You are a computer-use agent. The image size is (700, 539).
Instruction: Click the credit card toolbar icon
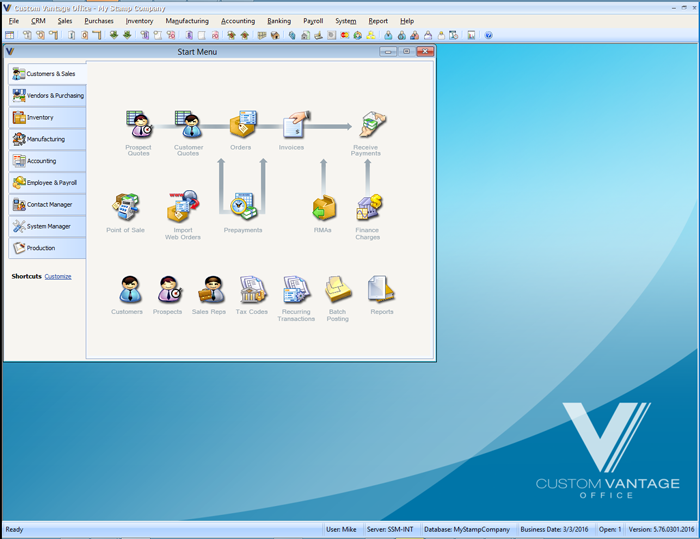click(345, 35)
